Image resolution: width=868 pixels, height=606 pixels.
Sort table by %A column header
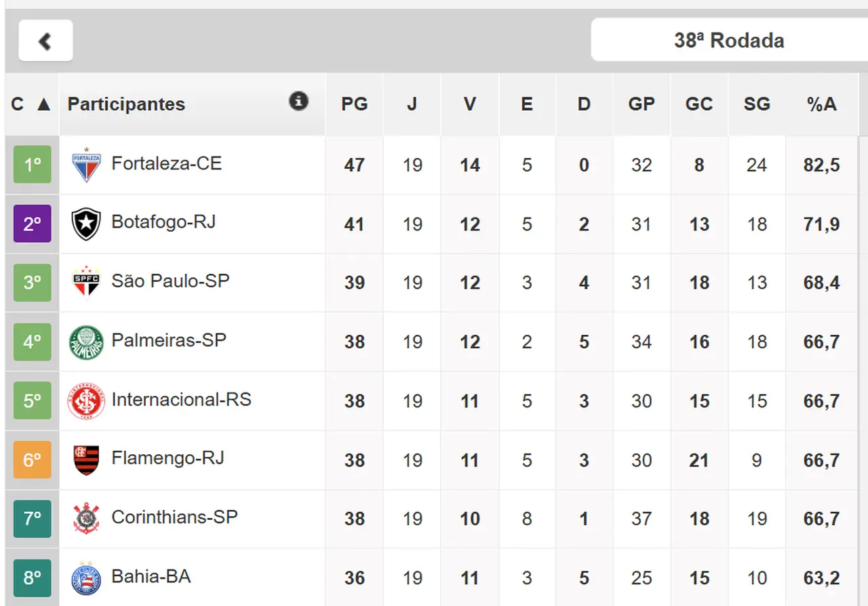821,104
